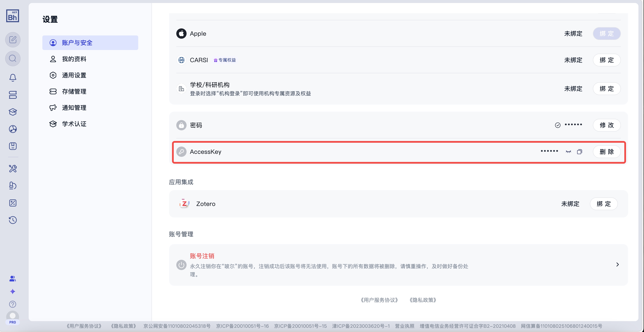Open the tools icon in the sidebar
The image size is (644, 332).
(x=13, y=169)
